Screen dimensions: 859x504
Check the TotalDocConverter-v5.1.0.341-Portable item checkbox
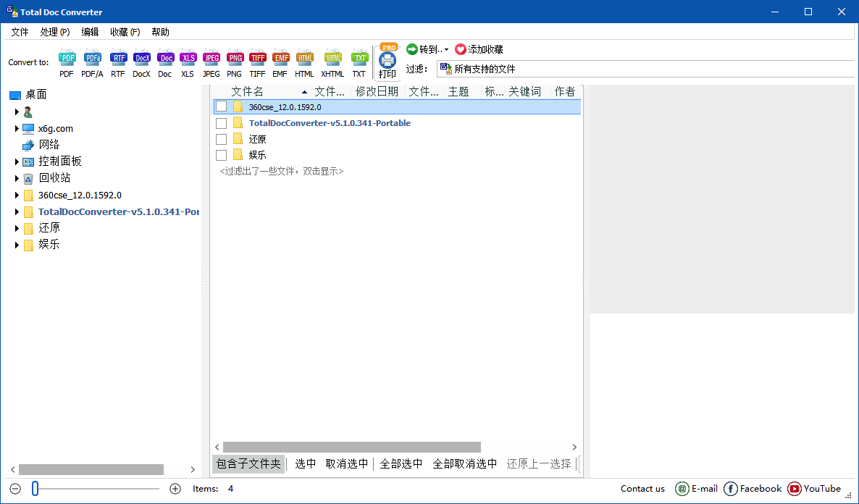point(221,122)
